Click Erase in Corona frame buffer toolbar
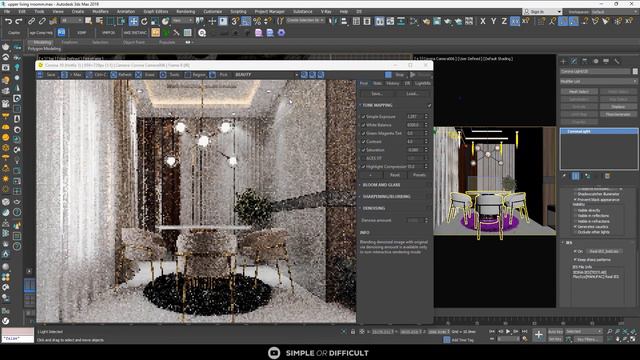 (x=146, y=75)
